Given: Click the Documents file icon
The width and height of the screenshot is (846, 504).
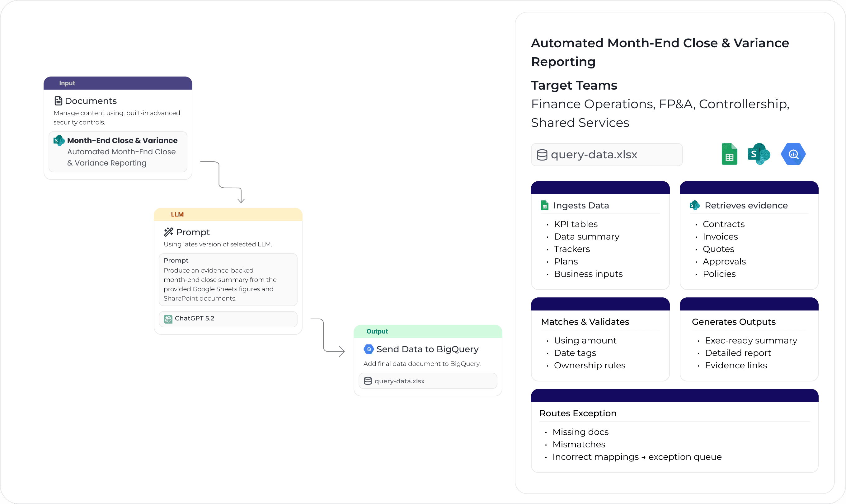Looking at the screenshot, I should [58, 101].
